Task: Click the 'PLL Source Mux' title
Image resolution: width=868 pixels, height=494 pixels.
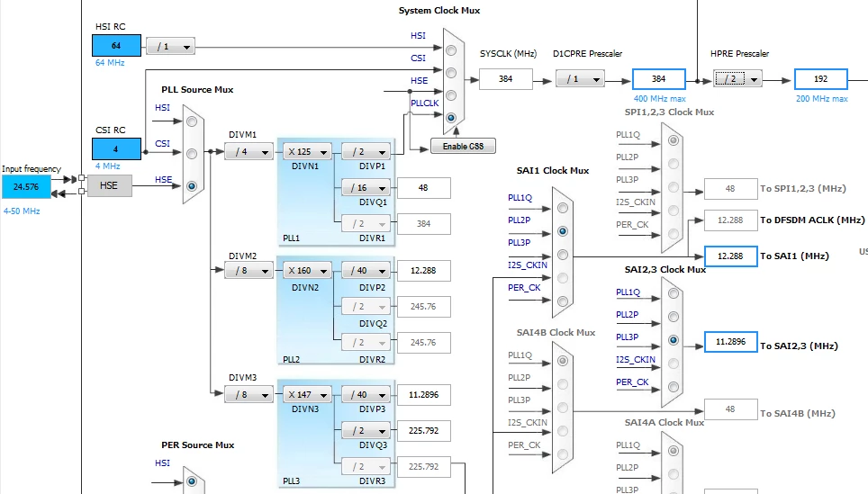Action: tap(197, 90)
